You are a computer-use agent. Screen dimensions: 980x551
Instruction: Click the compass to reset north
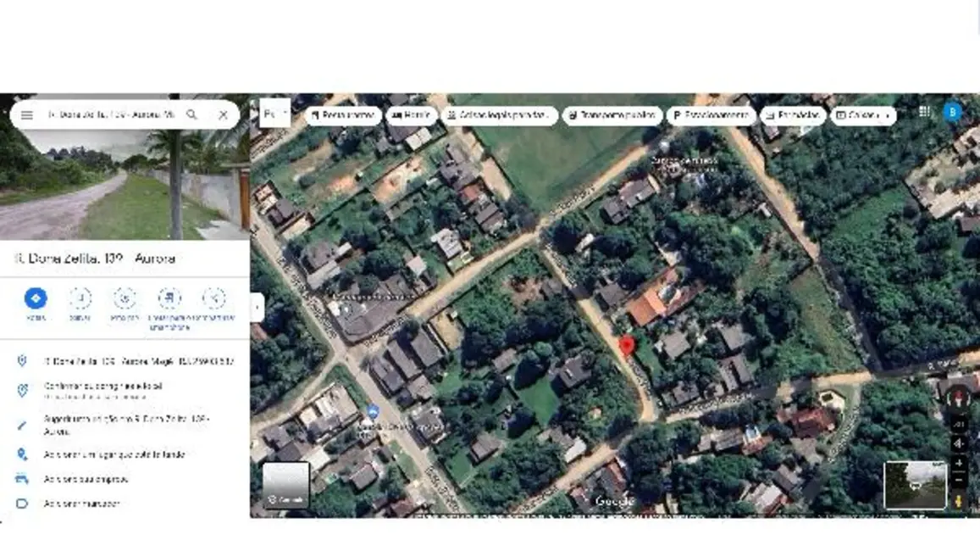[x=958, y=397]
